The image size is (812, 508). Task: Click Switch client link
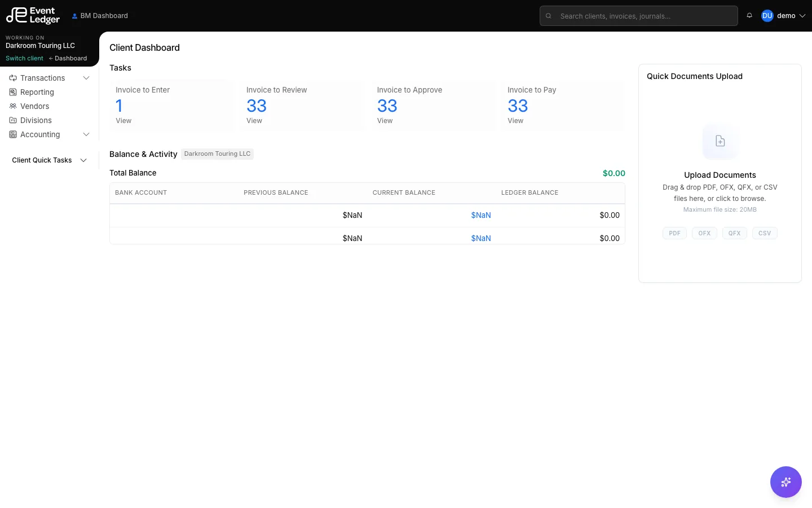[24, 58]
